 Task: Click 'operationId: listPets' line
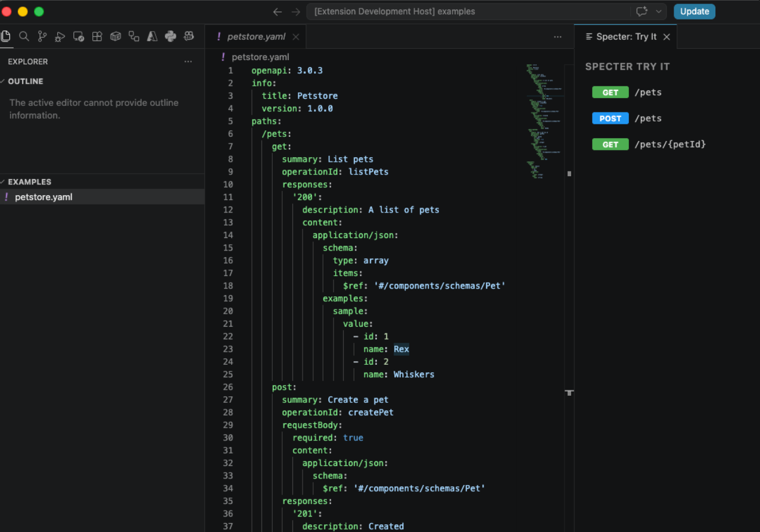[335, 172]
